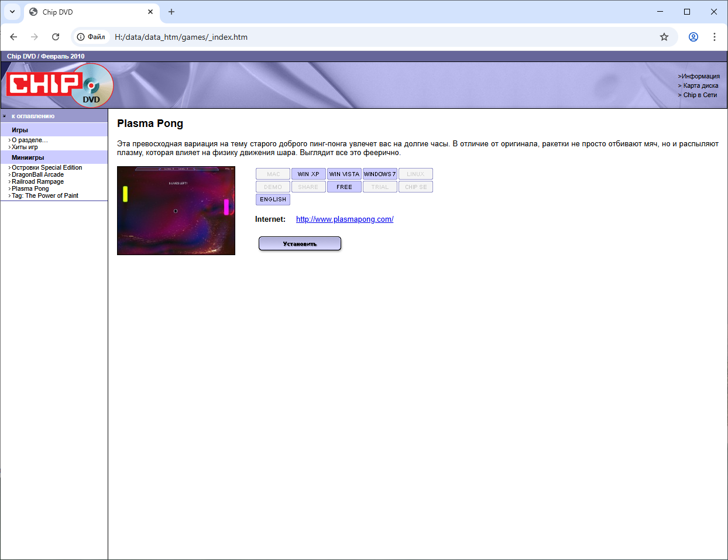728x560 pixels.
Task: Click the Chip DVD logo
Action: 60,85
